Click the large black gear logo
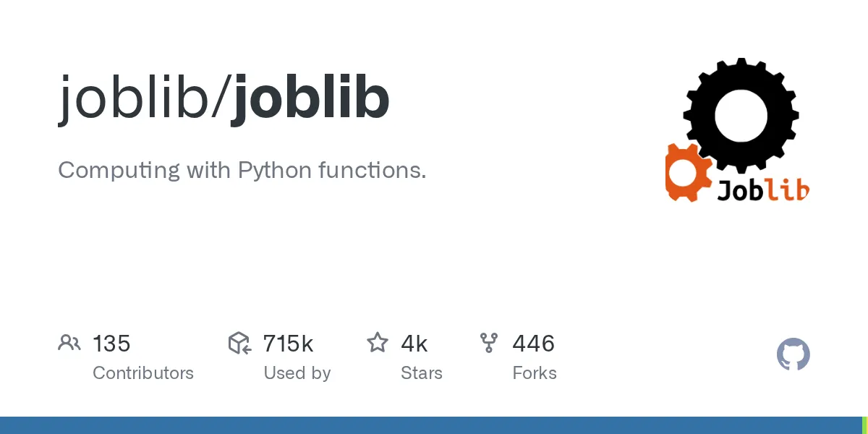 click(740, 116)
